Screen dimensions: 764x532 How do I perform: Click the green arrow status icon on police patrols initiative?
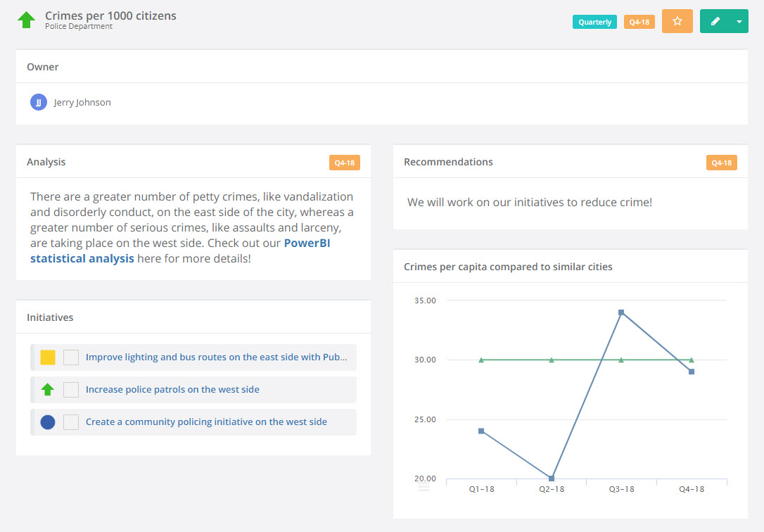(49, 390)
